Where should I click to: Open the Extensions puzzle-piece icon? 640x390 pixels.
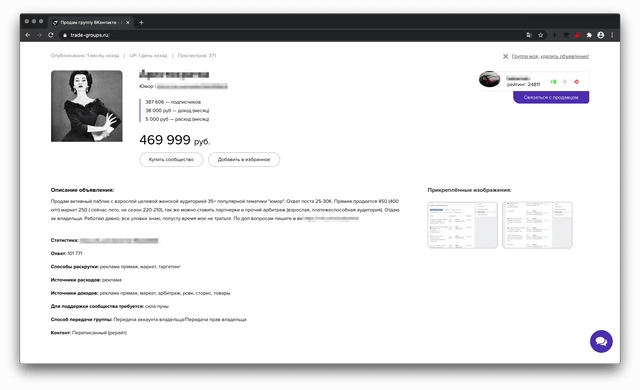pyautogui.click(x=589, y=35)
